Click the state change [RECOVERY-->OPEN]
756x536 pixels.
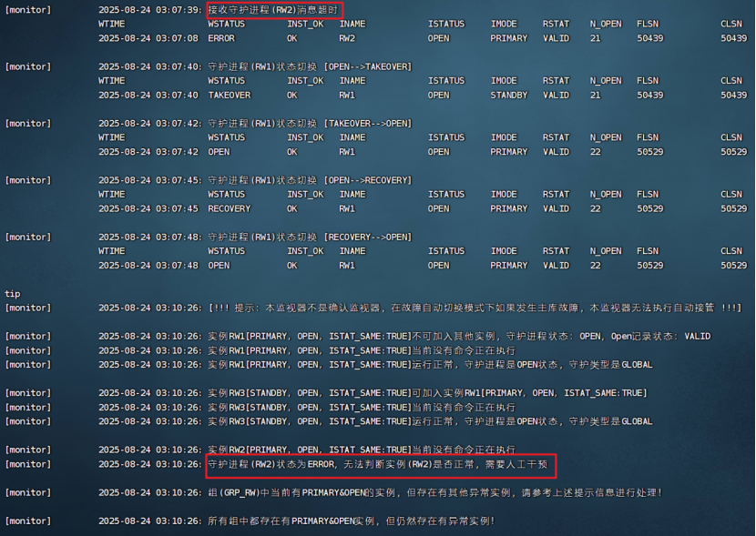point(368,238)
